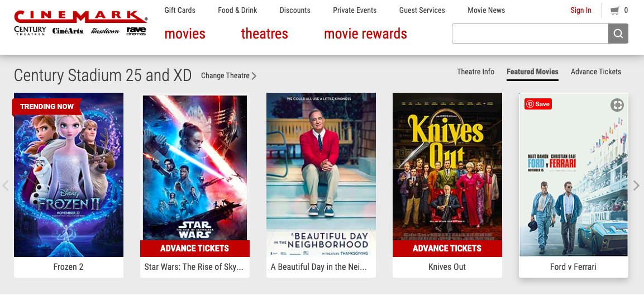Click the previous carousel arrow
The width and height of the screenshot is (644, 295).
pyautogui.click(x=6, y=185)
